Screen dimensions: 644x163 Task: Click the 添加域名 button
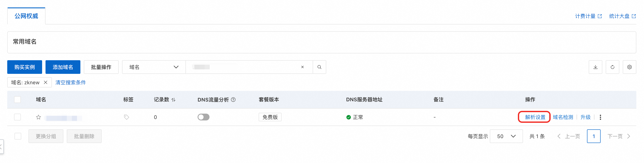pos(63,67)
